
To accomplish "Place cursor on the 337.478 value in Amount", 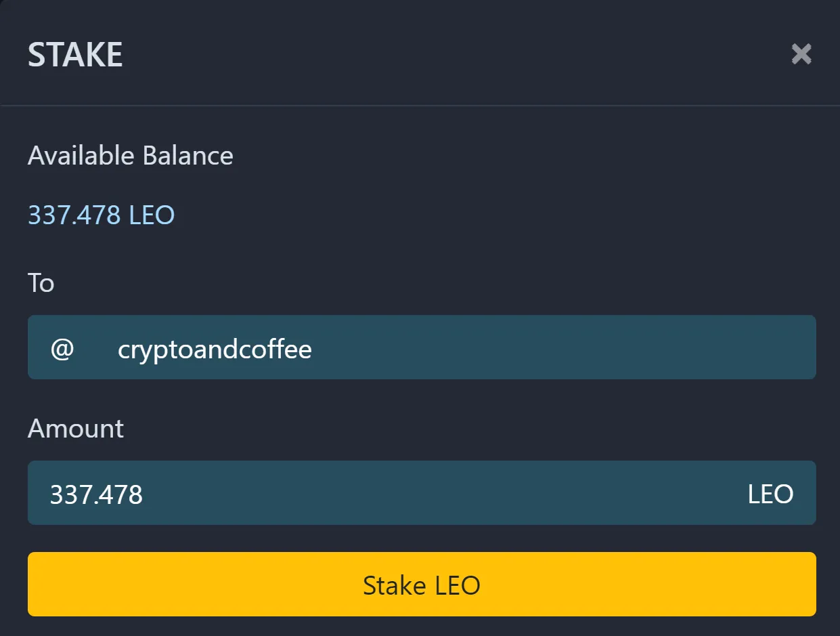I will [x=96, y=494].
